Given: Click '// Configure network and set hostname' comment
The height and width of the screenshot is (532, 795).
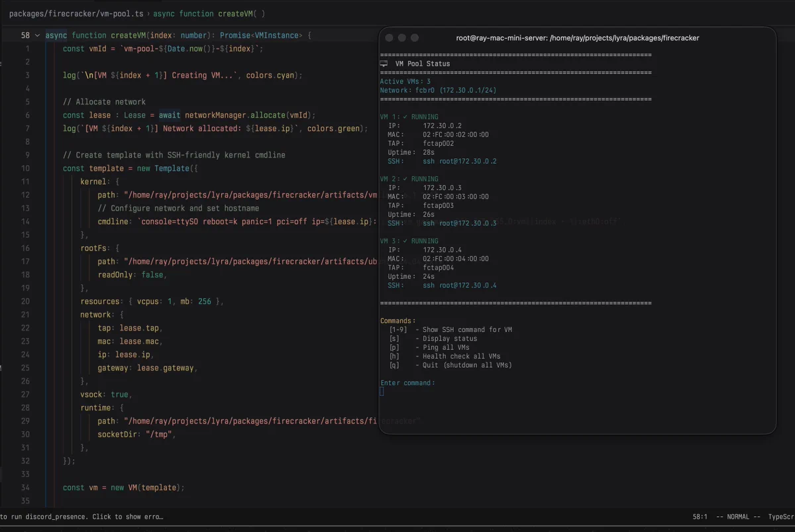Looking at the screenshot, I should [178, 208].
